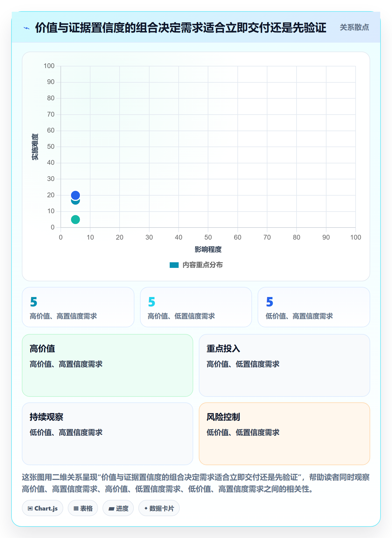The width and height of the screenshot is (392, 538).
Task: Open the 重点投入 quadrant card
Action: pyautogui.click(x=284, y=365)
